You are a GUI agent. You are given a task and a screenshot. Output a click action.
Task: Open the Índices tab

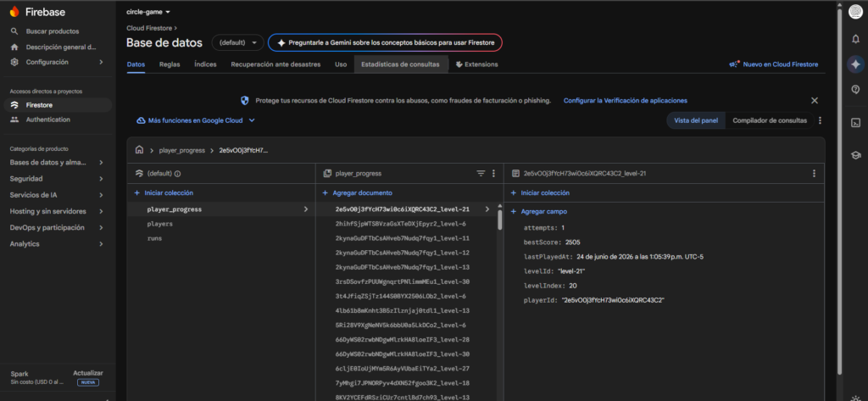point(205,64)
